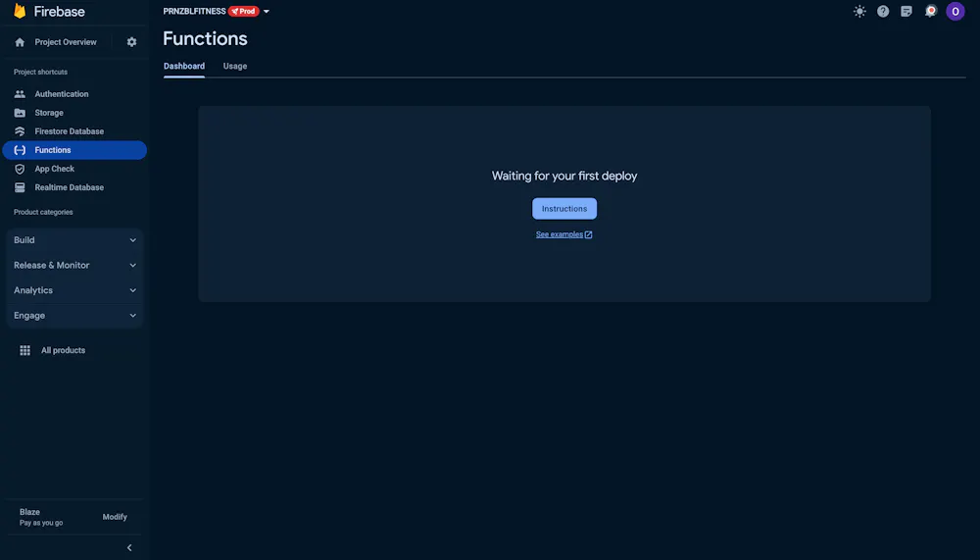Open Realtime Database in the sidebar

pyautogui.click(x=74, y=187)
